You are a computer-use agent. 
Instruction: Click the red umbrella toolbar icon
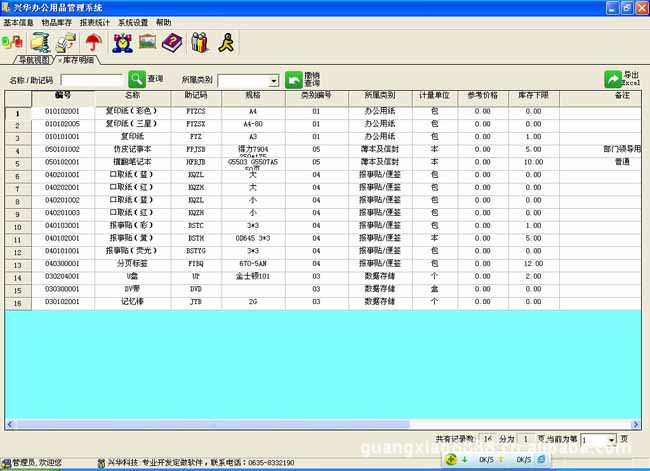tap(93, 43)
